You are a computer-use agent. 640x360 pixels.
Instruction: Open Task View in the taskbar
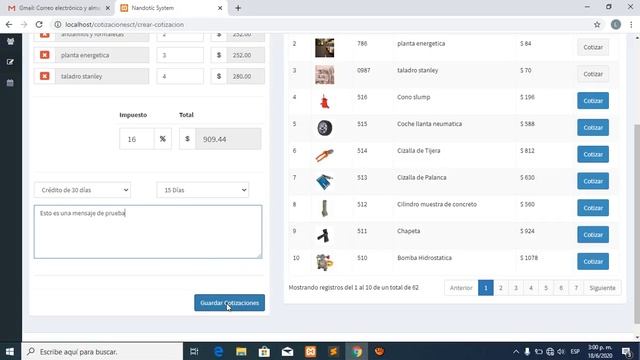click(x=194, y=351)
